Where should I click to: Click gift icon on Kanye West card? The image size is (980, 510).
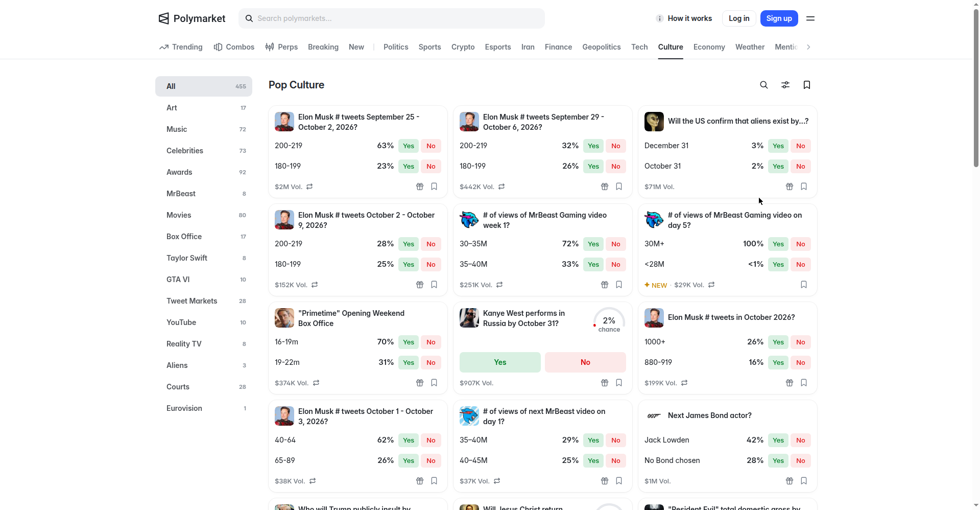click(605, 383)
